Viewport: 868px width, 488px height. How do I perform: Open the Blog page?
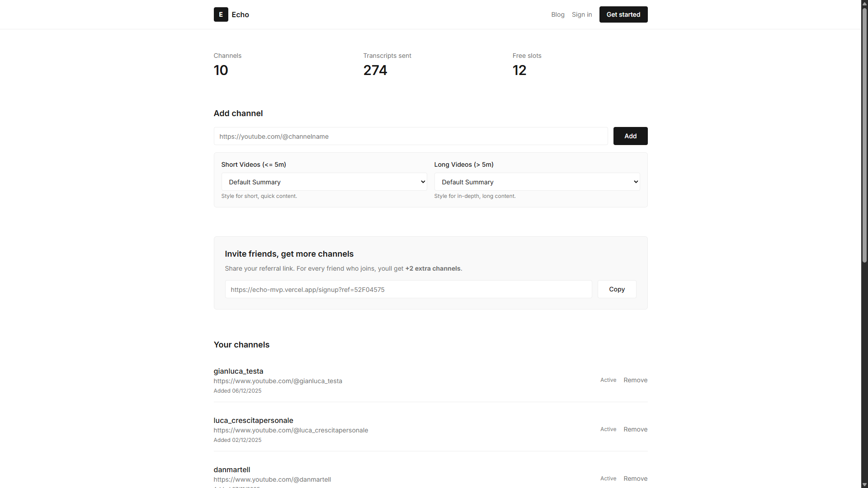pos(557,14)
